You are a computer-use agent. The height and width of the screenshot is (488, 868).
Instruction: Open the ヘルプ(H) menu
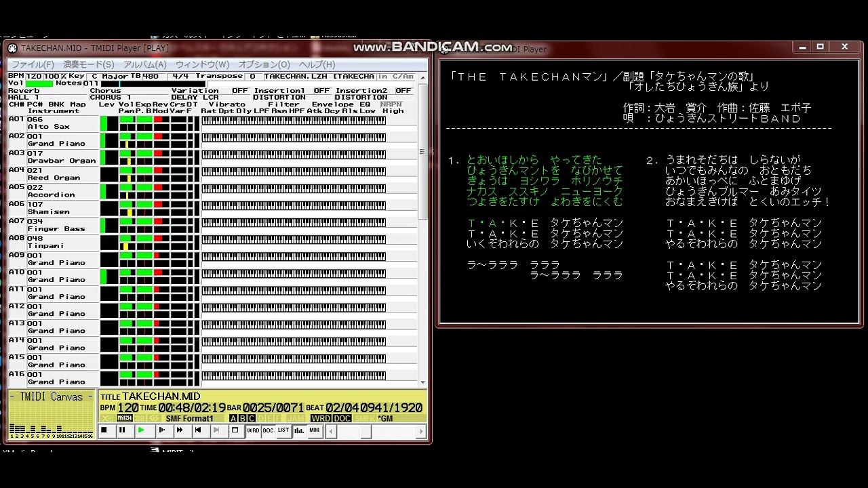pos(317,64)
